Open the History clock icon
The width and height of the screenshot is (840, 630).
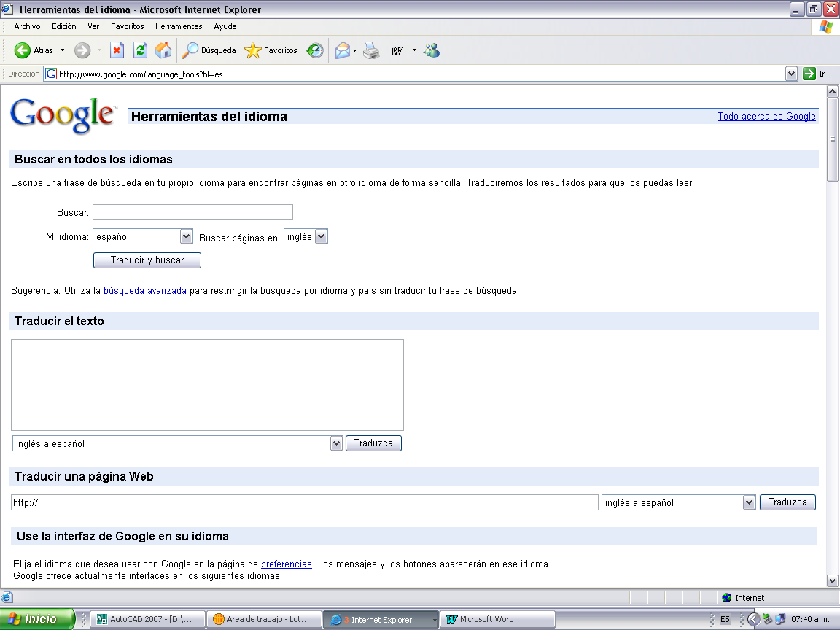(x=315, y=50)
